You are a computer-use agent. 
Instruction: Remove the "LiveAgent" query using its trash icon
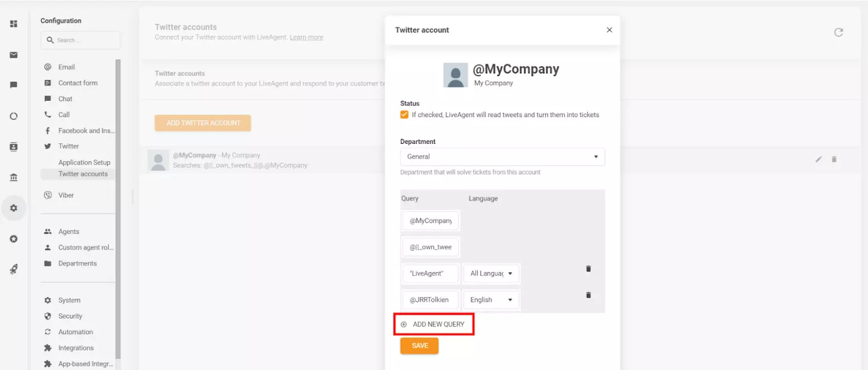point(588,269)
